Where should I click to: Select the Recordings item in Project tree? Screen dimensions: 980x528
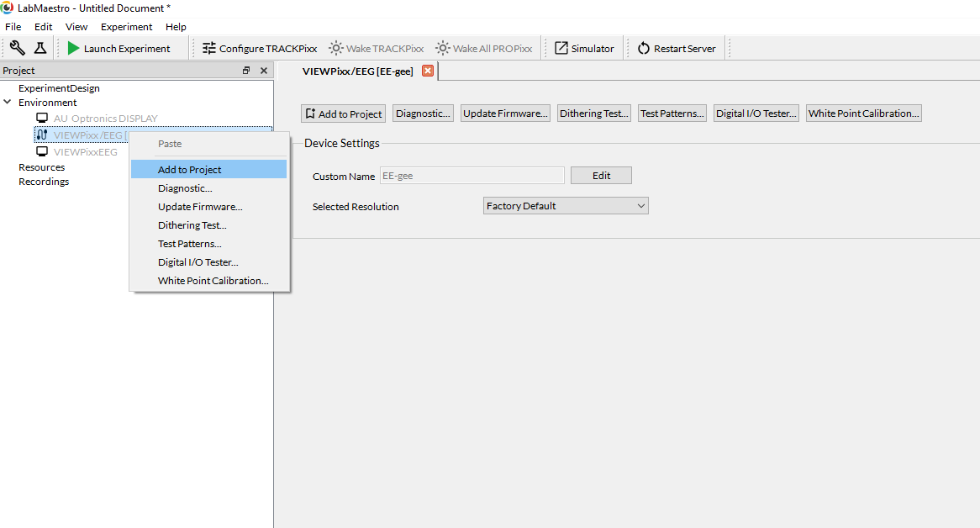(44, 182)
